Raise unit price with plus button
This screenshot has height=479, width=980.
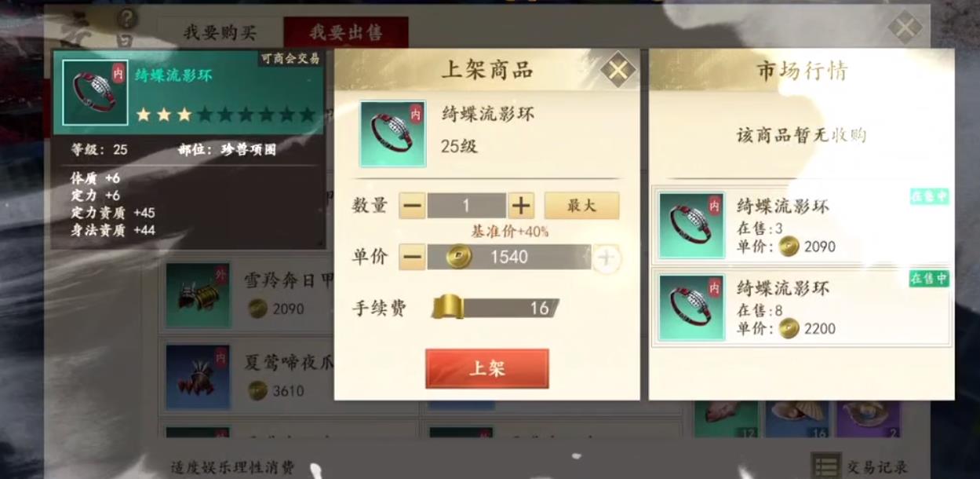(606, 258)
